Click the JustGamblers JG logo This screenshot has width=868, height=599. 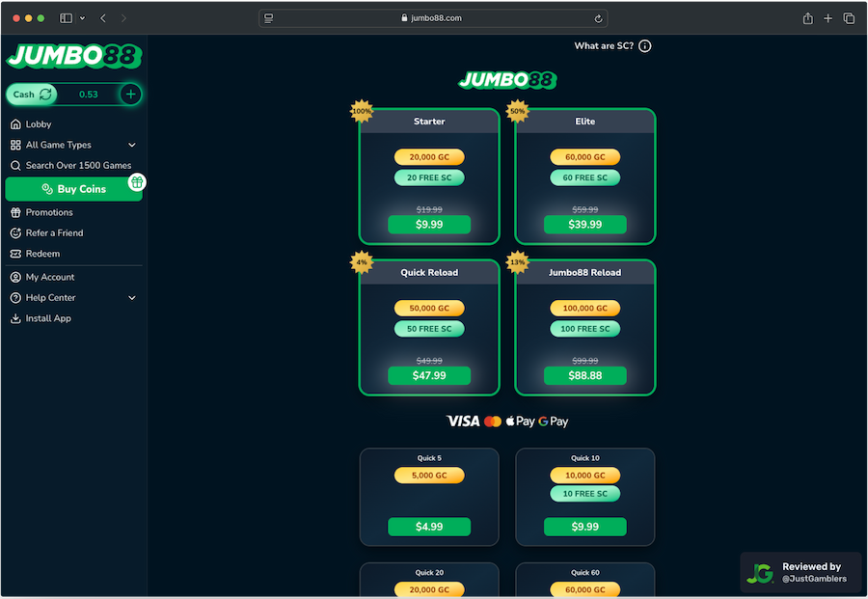[x=760, y=573]
